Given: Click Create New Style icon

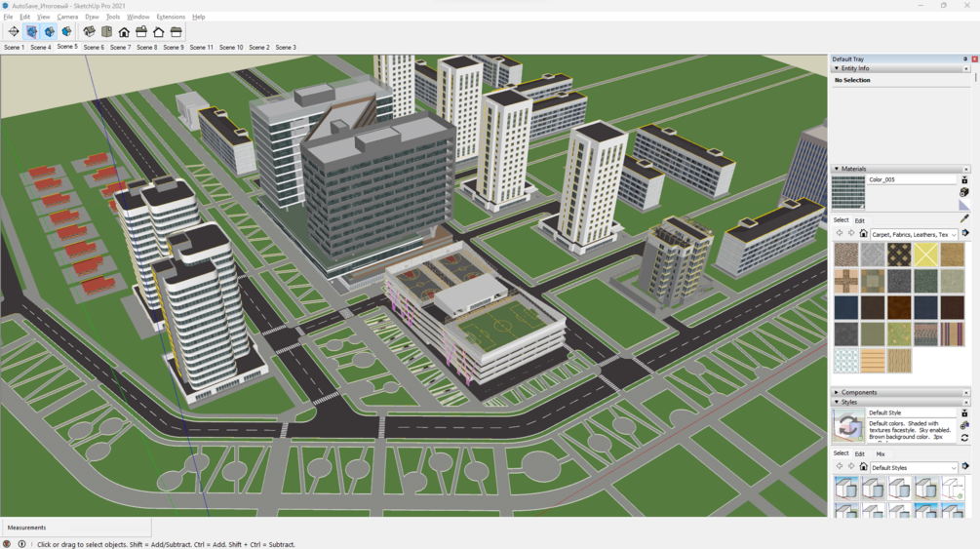Looking at the screenshot, I should point(964,426).
